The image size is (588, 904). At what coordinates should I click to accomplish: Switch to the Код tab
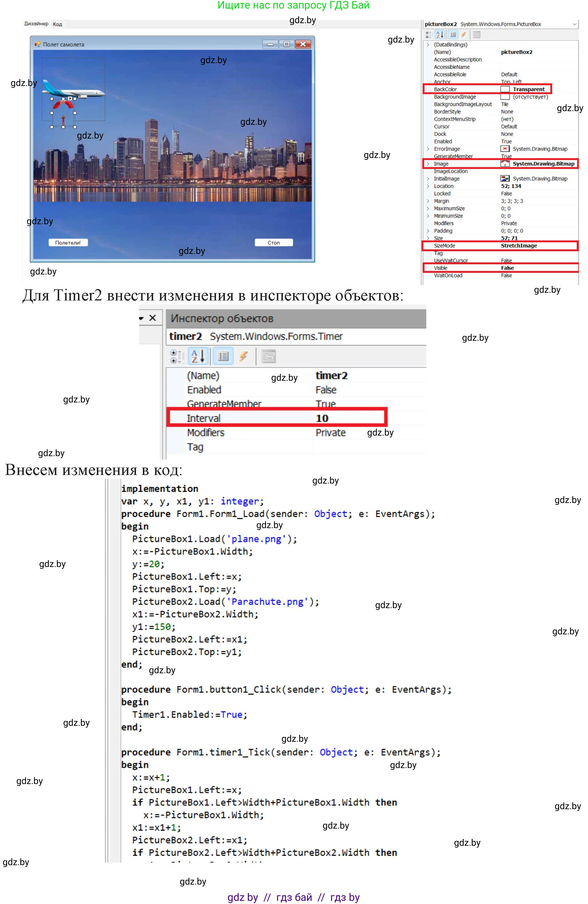57,24
